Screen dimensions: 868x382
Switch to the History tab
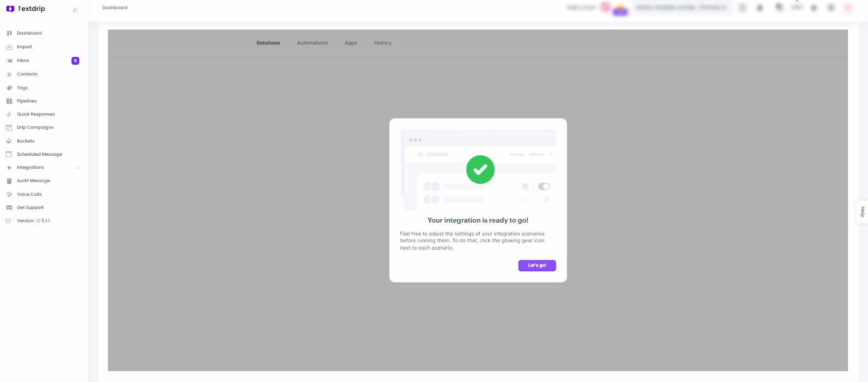pos(382,43)
